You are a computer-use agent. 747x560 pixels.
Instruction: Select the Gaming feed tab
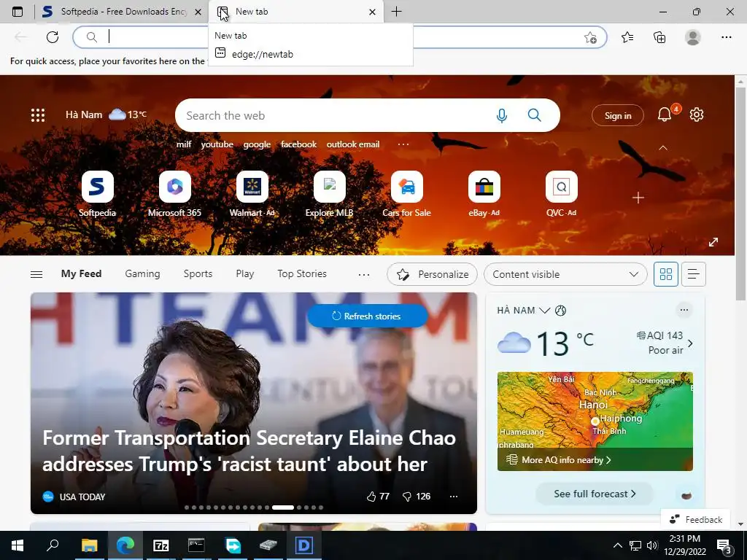(142, 274)
